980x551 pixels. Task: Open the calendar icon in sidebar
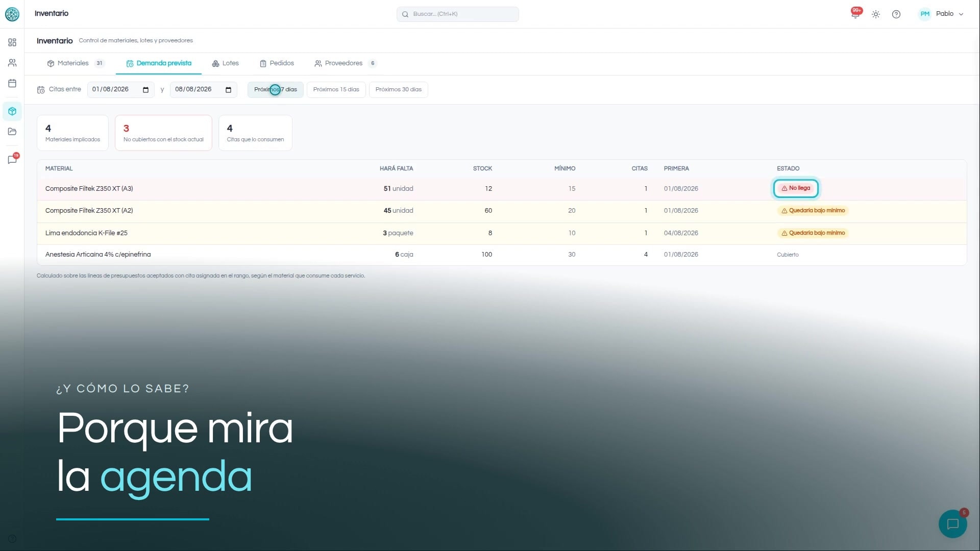pyautogui.click(x=12, y=83)
